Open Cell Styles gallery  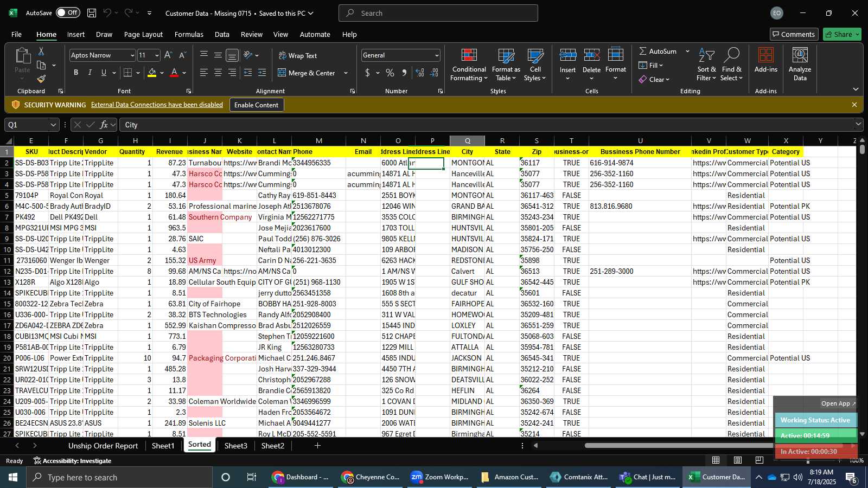535,65
